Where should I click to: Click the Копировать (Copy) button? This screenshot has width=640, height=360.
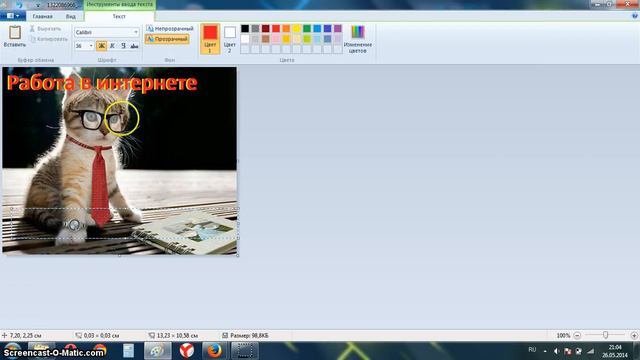pyautogui.click(x=49, y=39)
